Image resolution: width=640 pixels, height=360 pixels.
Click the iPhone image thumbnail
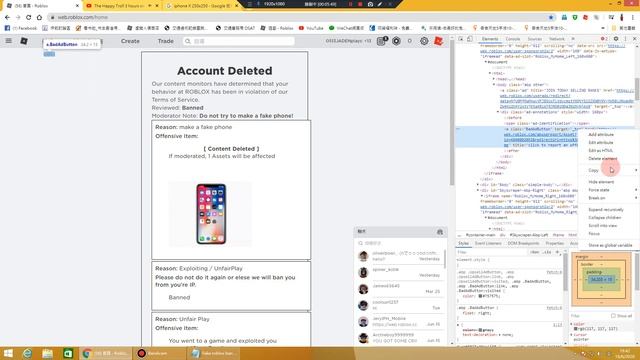(x=211, y=214)
